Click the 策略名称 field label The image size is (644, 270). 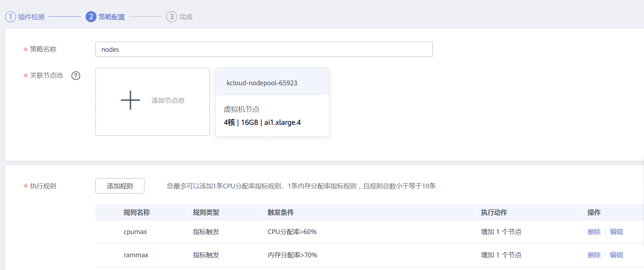tap(43, 49)
